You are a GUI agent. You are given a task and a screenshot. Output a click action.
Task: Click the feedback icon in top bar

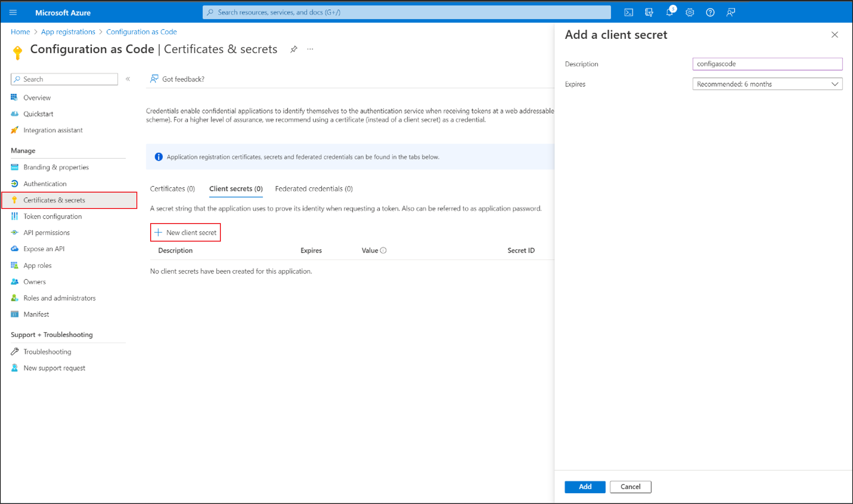tap(731, 13)
